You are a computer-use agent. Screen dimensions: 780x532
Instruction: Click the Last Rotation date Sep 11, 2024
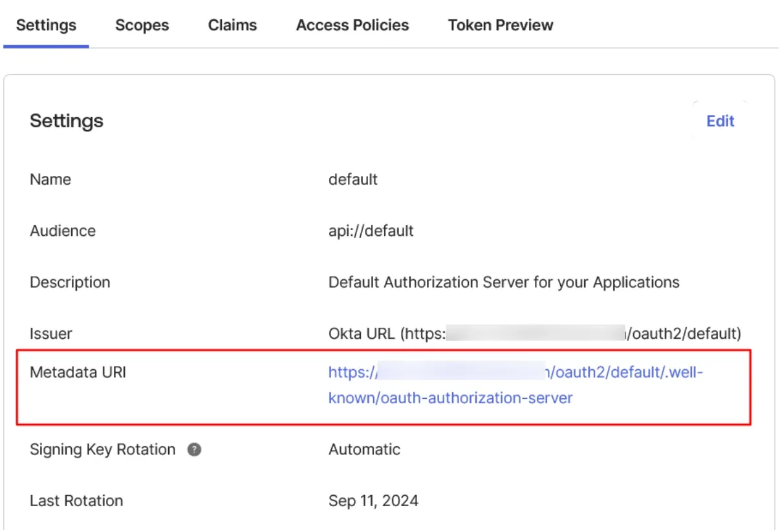[374, 501]
